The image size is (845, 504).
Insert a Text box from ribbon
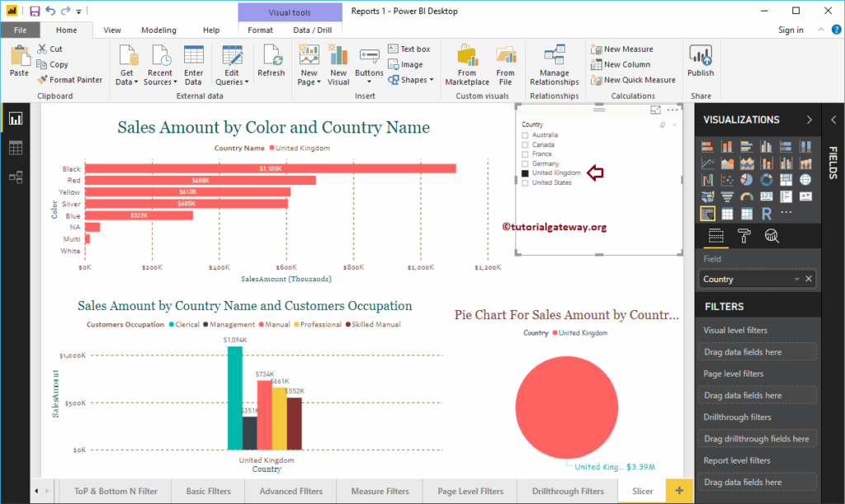click(x=409, y=49)
